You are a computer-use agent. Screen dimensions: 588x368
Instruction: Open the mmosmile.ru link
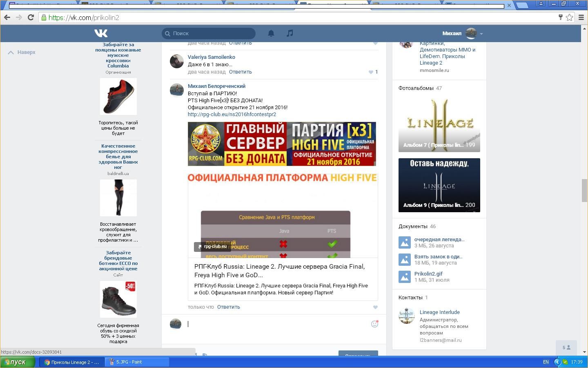point(434,70)
